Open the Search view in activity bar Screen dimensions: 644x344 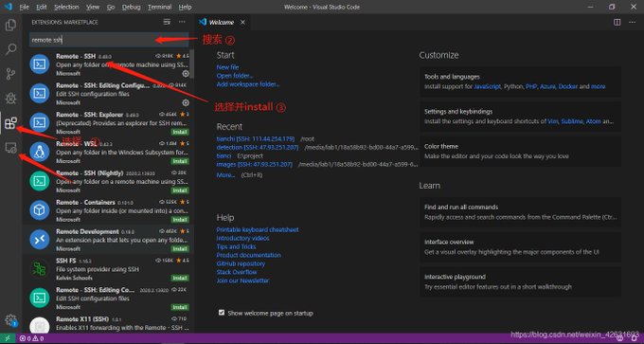10,49
